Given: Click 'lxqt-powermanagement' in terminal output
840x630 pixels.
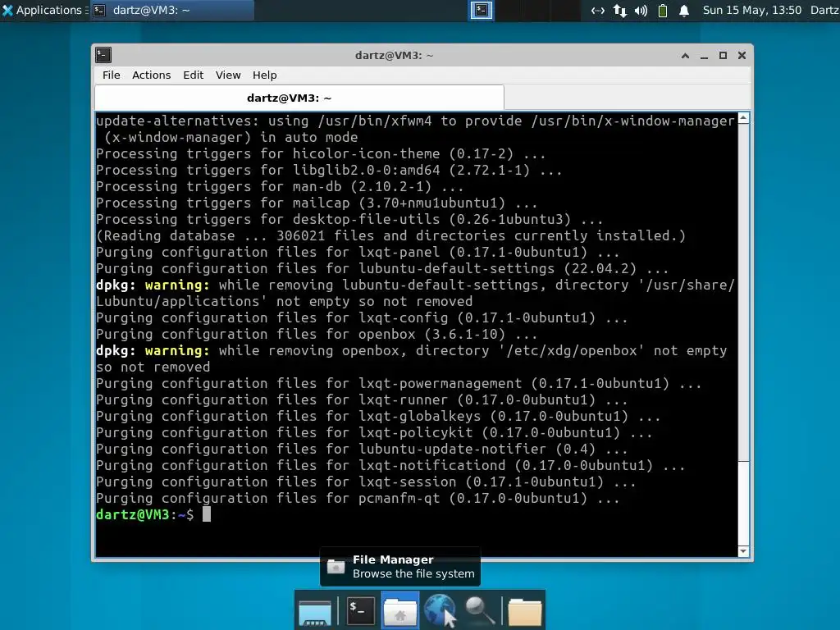Looking at the screenshot, I should [440, 384].
